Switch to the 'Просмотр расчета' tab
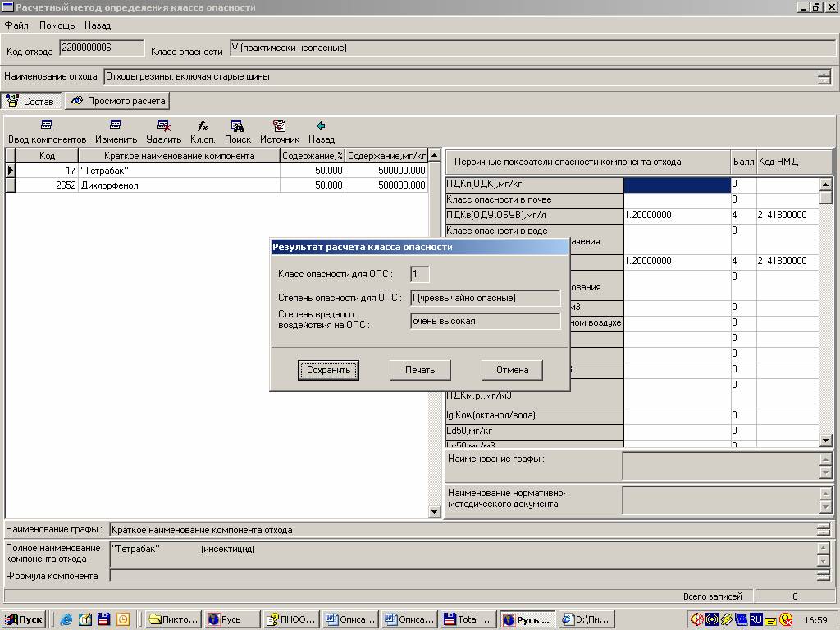 [118, 101]
